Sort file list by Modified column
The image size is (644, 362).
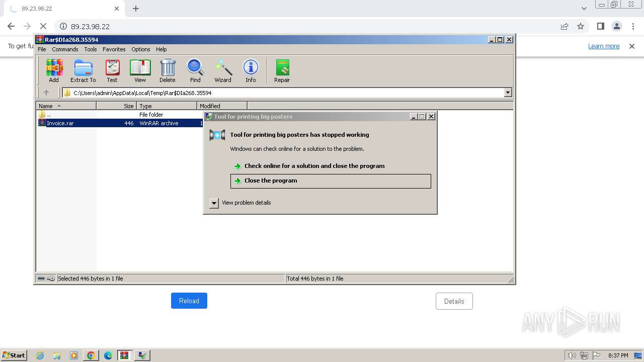point(222,106)
